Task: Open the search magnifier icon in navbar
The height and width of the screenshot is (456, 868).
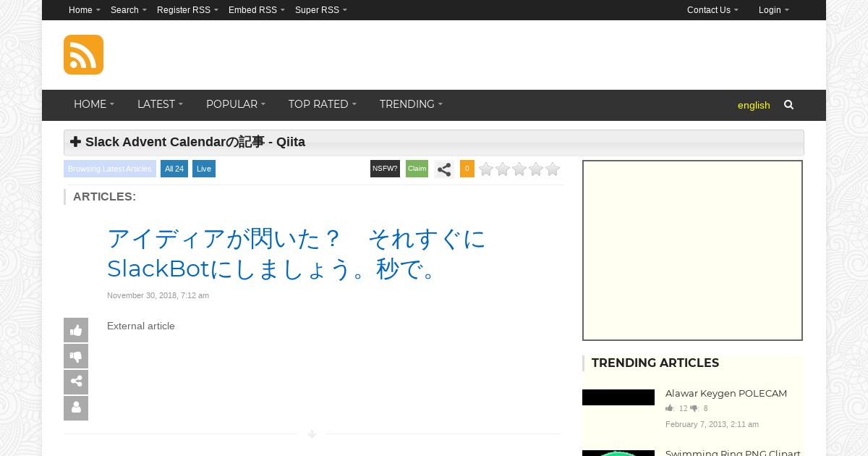Action: pos(788,105)
